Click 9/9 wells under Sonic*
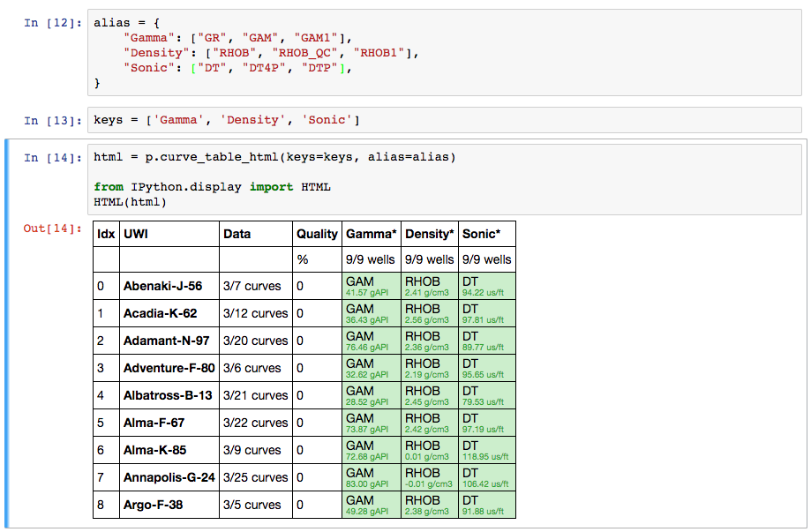811x532 pixels. [487, 259]
